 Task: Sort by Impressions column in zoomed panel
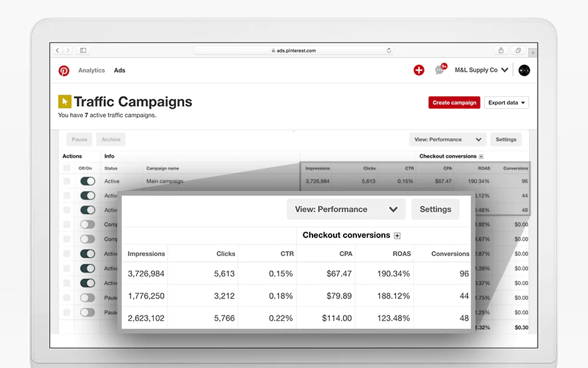(x=146, y=254)
